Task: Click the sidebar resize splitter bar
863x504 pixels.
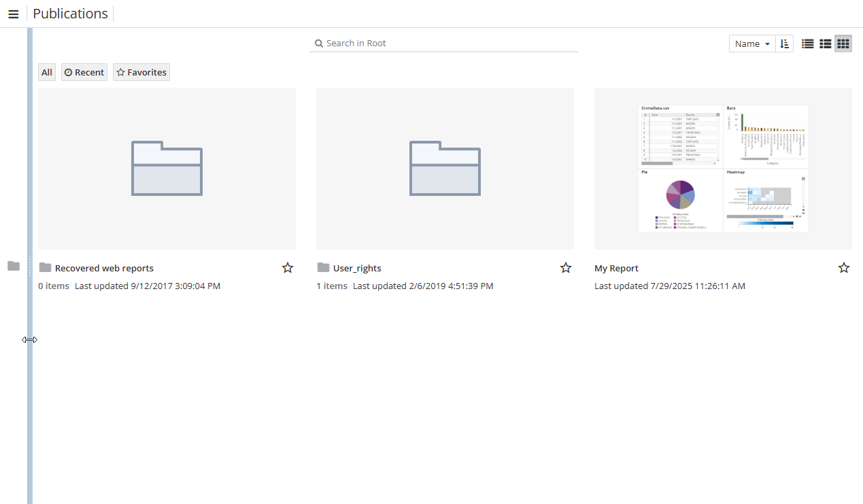Action: 30,265
